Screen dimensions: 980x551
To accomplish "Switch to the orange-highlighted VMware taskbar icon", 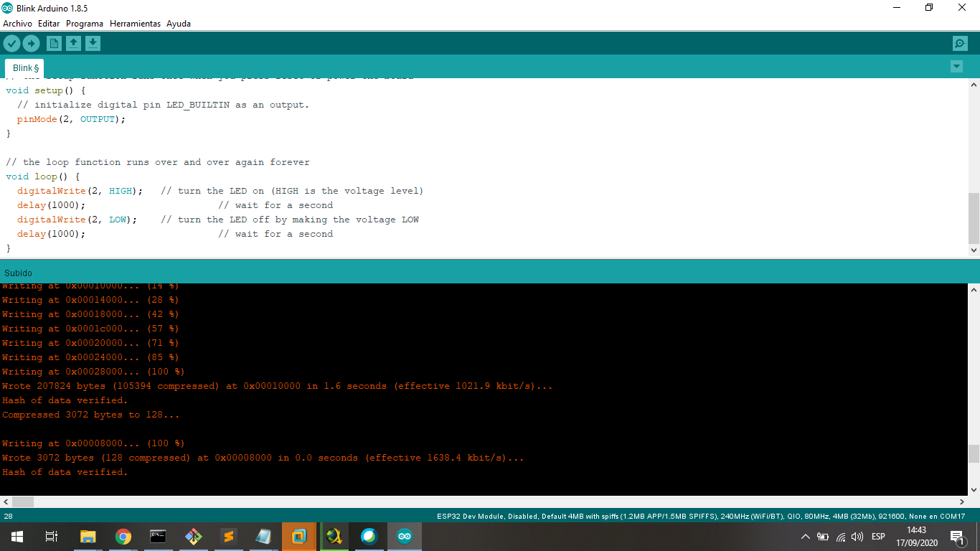I will pyautogui.click(x=299, y=537).
